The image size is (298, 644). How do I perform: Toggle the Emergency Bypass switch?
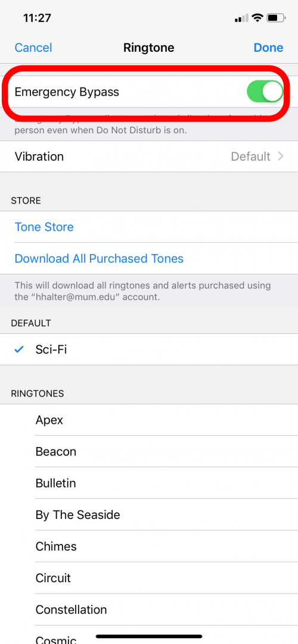tap(265, 92)
